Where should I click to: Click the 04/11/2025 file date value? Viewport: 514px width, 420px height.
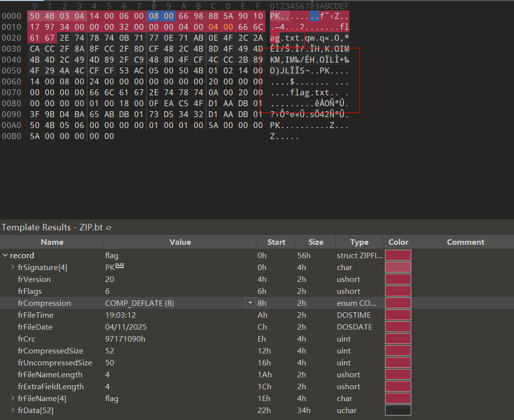coord(126,327)
